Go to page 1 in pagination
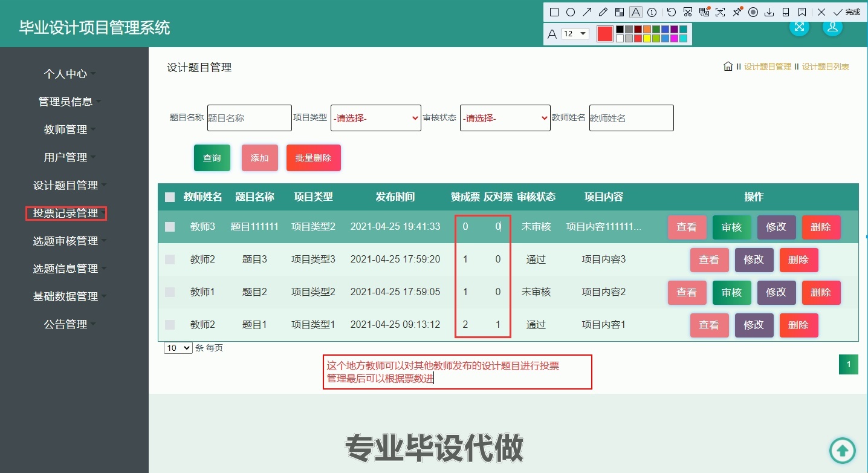 click(x=849, y=364)
